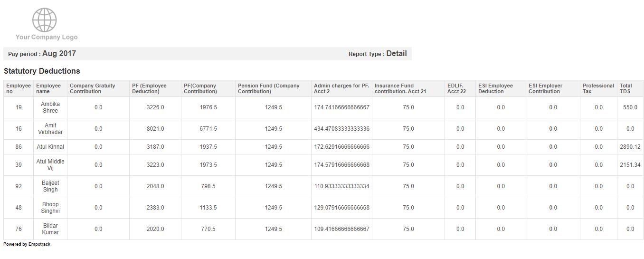The height and width of the screenshot is (259, 644).
Task: Select the Employee no column header
Action: point(18,88)
